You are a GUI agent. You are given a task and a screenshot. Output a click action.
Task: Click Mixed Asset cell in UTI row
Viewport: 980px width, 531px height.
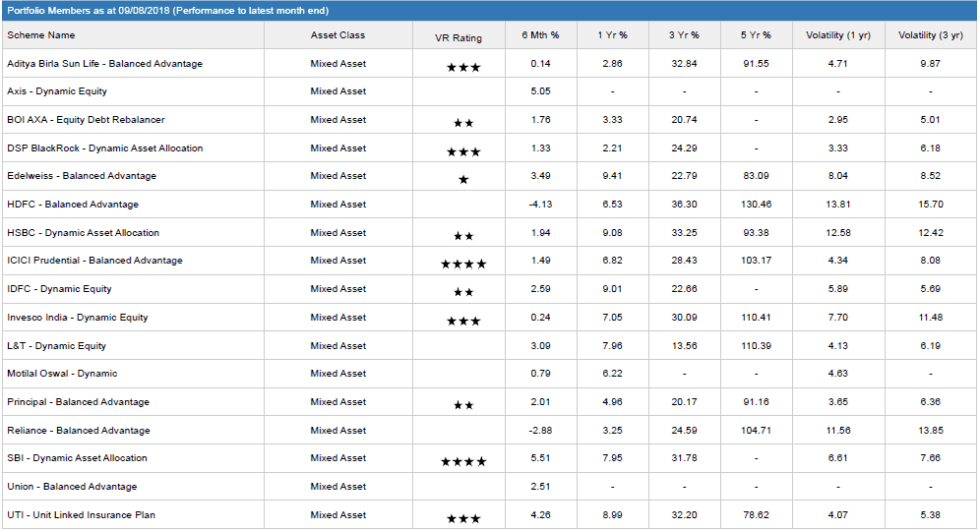point(338,515)
